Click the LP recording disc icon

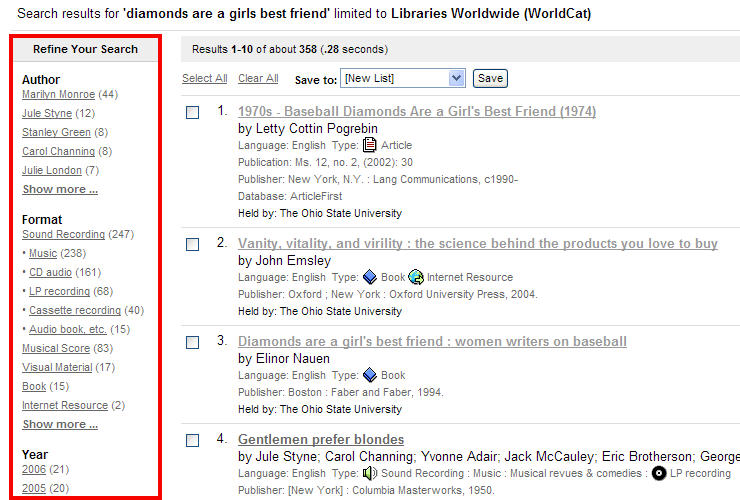659,473
